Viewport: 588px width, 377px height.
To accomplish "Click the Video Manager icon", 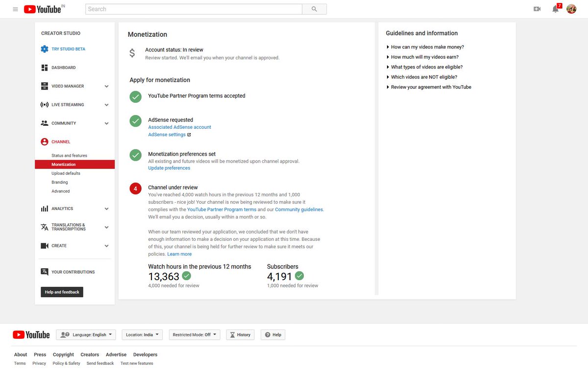I will pyautogui.click(x=45, y=86).
